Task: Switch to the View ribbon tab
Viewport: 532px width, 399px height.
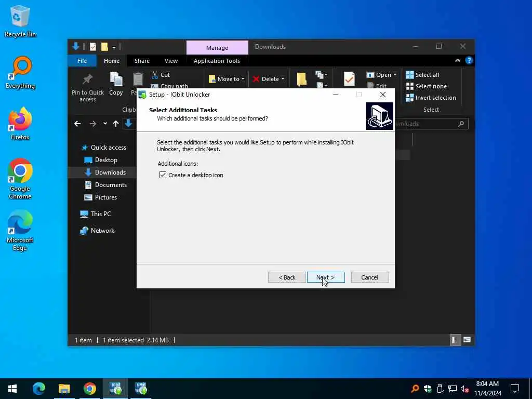Action: point(171,61)
